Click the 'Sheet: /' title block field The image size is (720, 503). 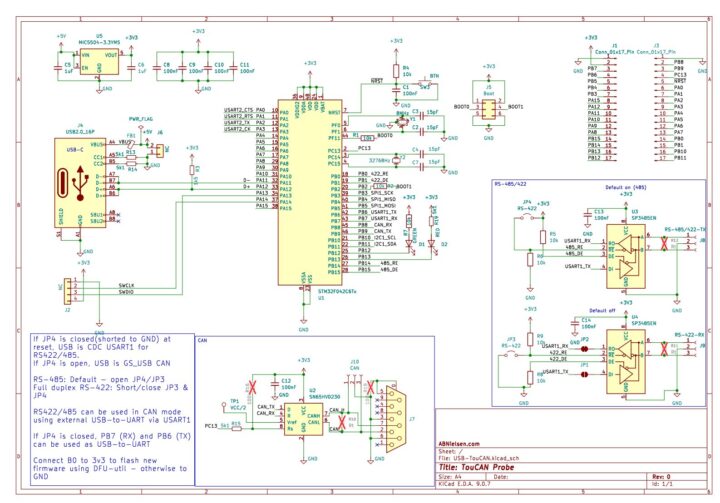[450, 451]
